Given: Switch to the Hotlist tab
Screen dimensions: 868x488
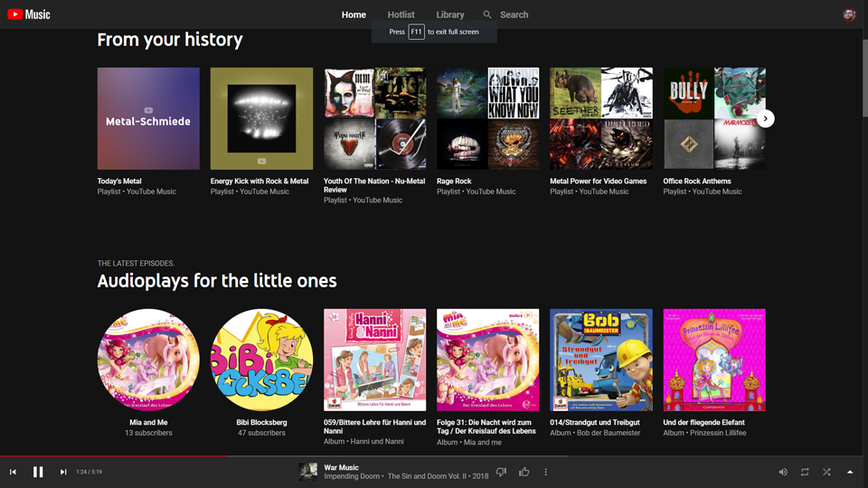Looking at the screenshot, I should point(401,14).
